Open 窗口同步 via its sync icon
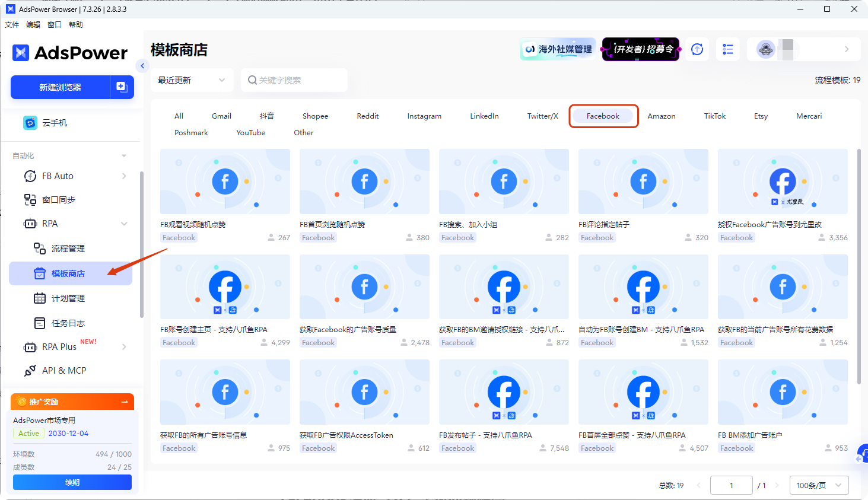Viewport: 868px width, 500px height. [30, 199]
